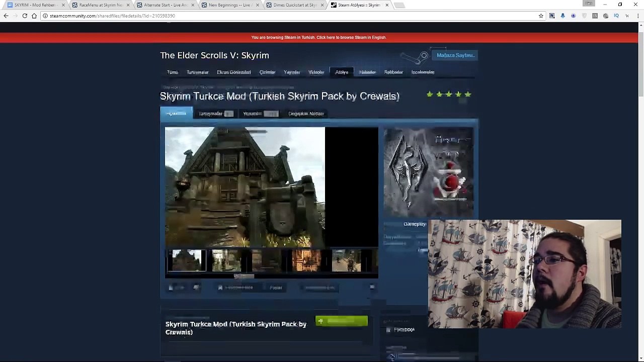
Task: Click the five-star rating of the mod
Action: [x=449, y=94]
